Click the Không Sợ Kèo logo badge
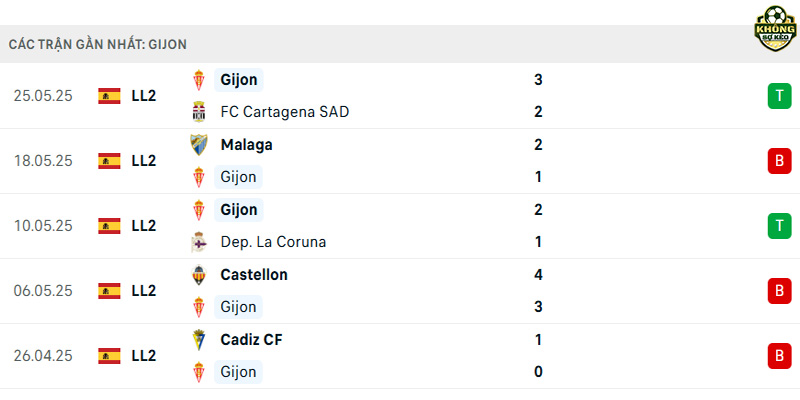 point(775,29)
